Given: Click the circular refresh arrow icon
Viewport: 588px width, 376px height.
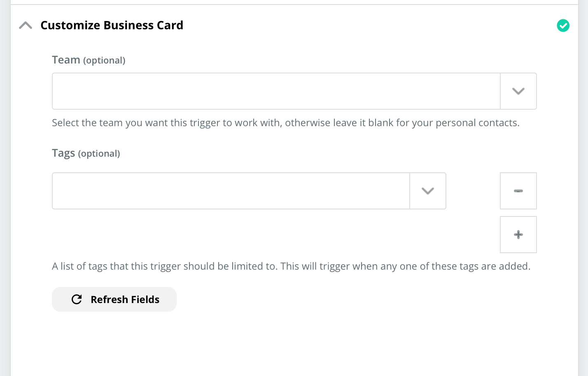Looking at the screenshot, I should [77, 299].
